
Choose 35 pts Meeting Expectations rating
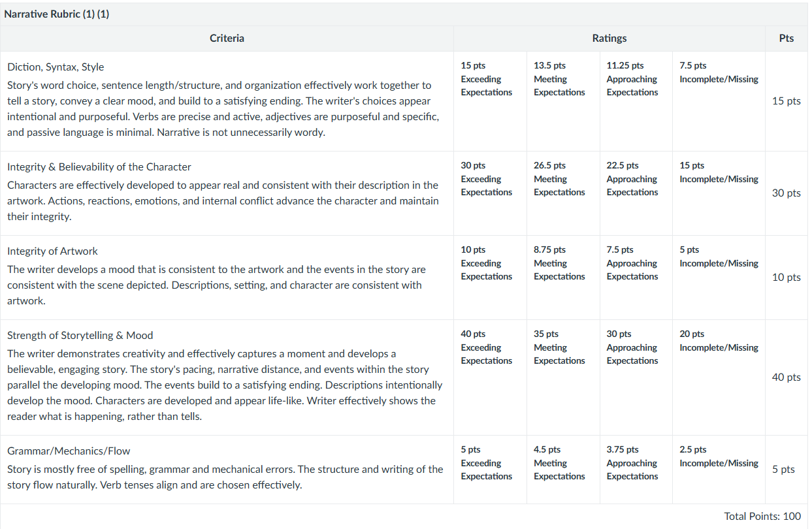tap(559, 347)
